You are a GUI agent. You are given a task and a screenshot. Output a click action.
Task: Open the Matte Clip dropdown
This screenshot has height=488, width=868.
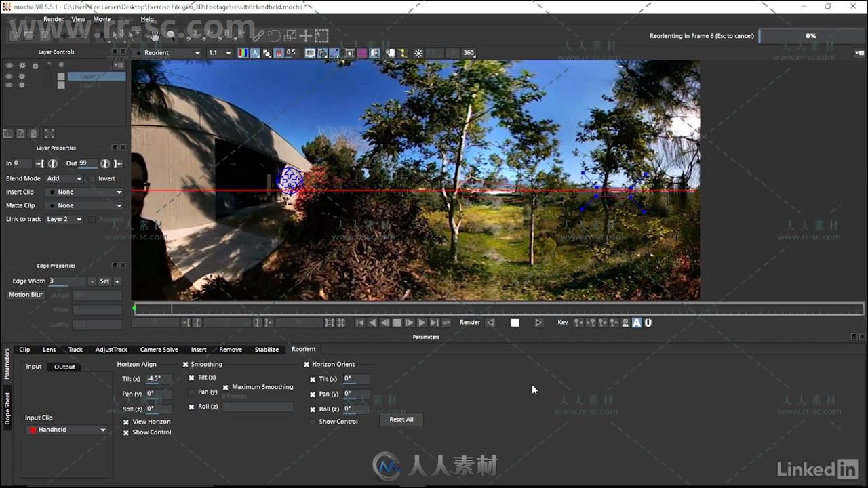tap(84, 206)
